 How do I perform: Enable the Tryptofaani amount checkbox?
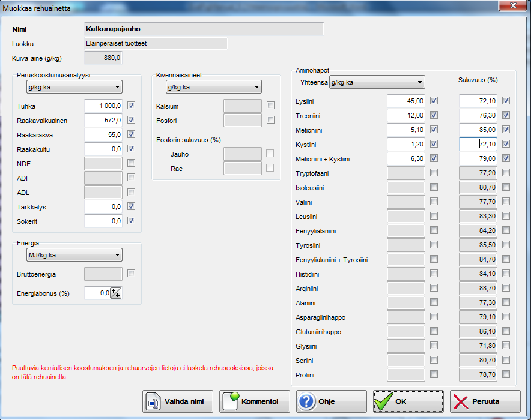pos(434,173)
